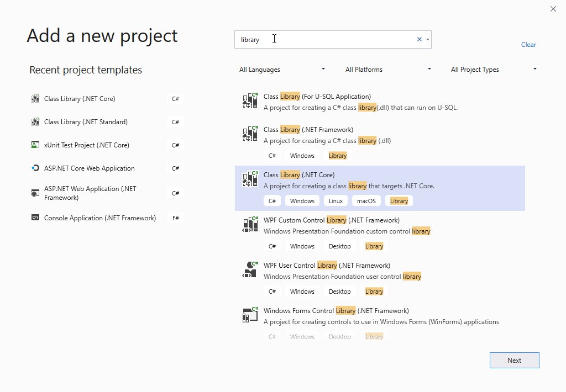Choose recent template Class Library (.NET Core)
The width and height of the screenshot is (566, 392).
click(107, 98)
